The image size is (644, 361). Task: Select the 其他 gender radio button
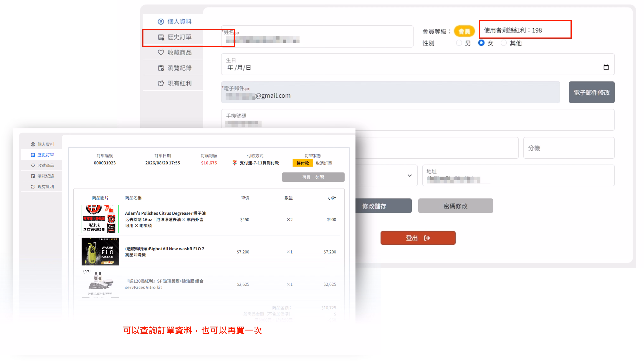point(504,43)
